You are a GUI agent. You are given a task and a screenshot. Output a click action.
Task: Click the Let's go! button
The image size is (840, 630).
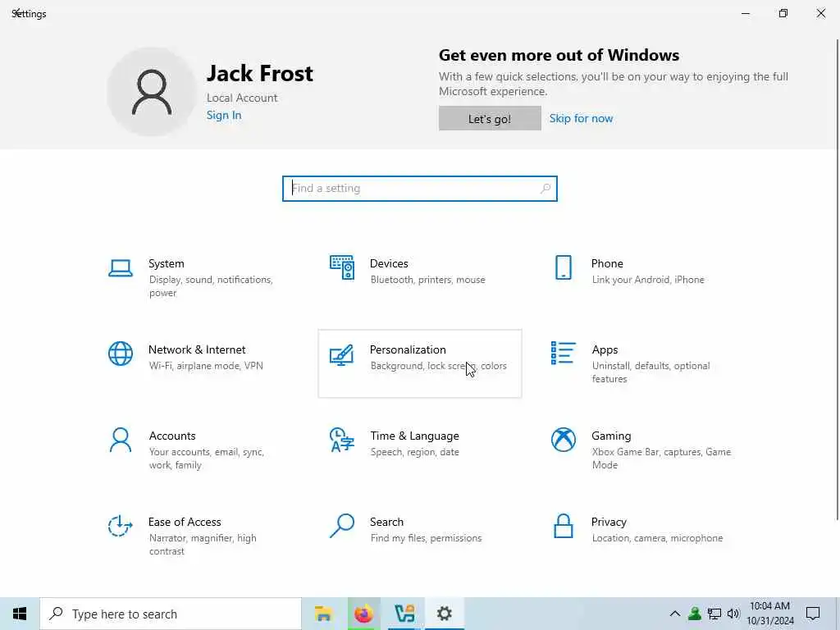[x=490, y=118]
